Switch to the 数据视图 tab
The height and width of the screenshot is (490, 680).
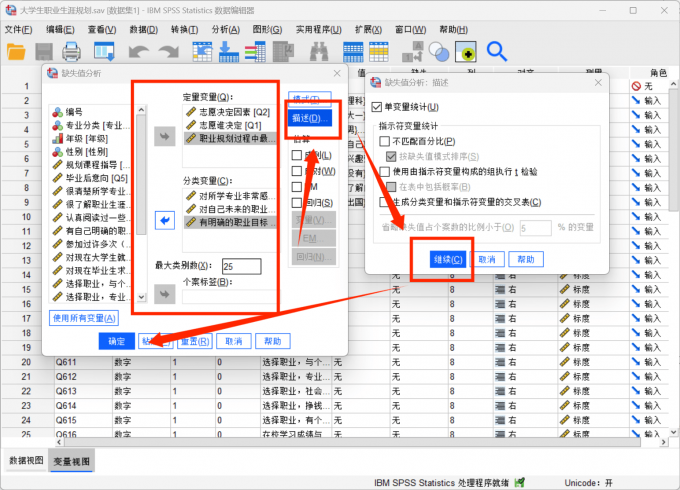26,461
